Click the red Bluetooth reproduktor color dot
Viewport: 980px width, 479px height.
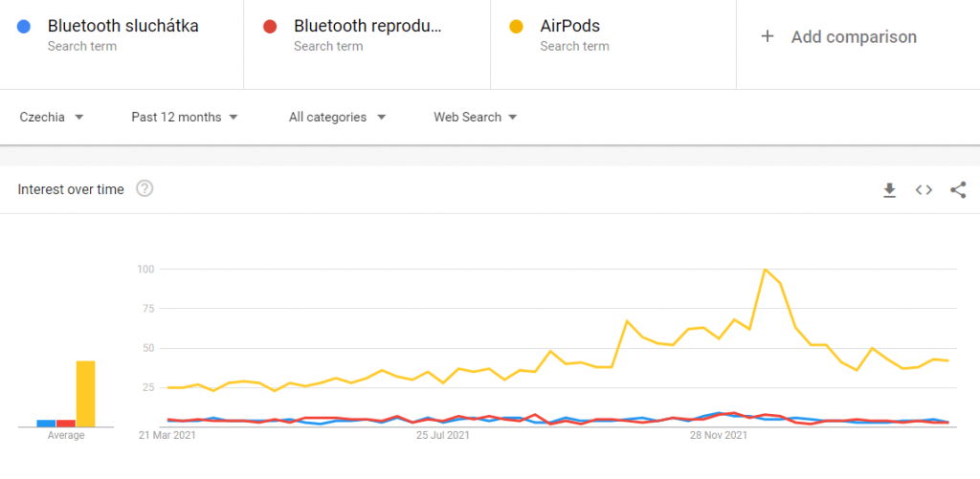pyautogui.click(x=271, y=27)
